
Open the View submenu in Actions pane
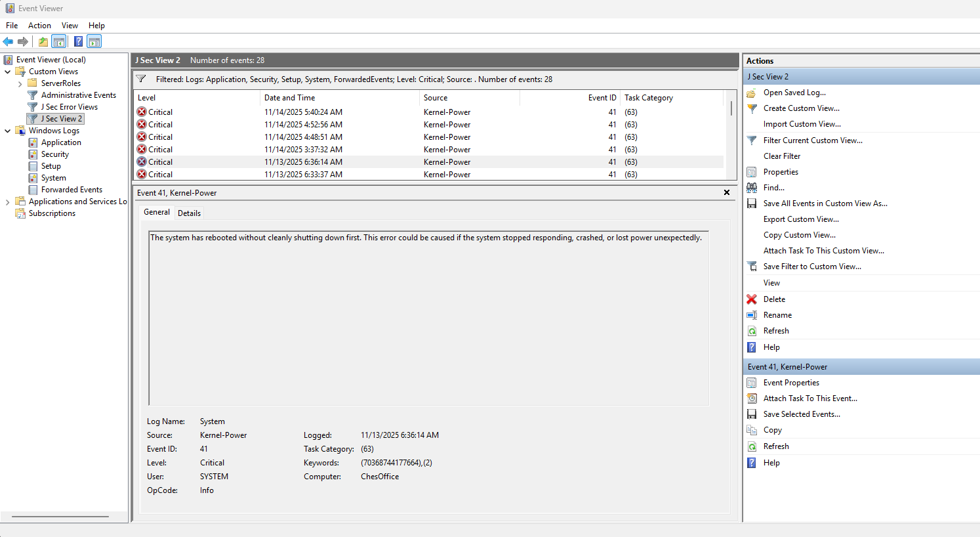point(771,283)
